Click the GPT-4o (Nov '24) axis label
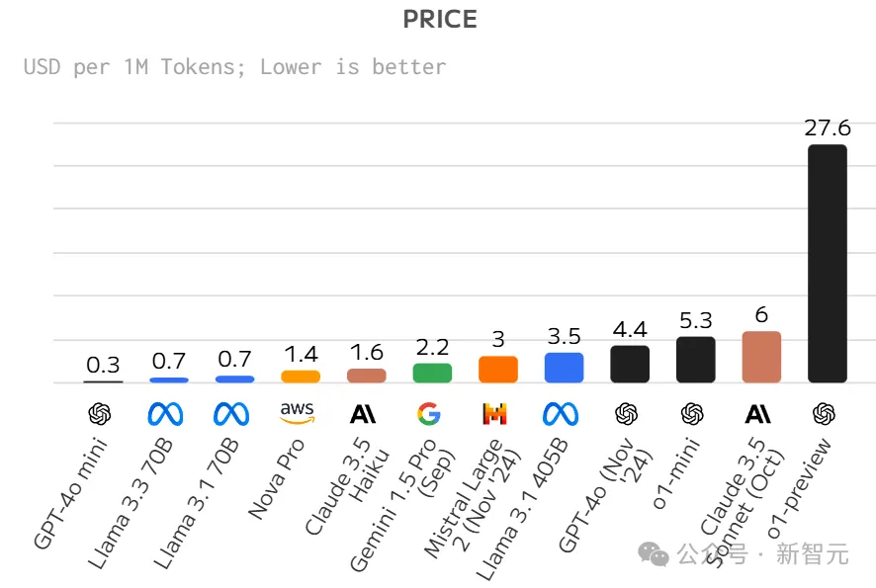 (x=604, y=494)
